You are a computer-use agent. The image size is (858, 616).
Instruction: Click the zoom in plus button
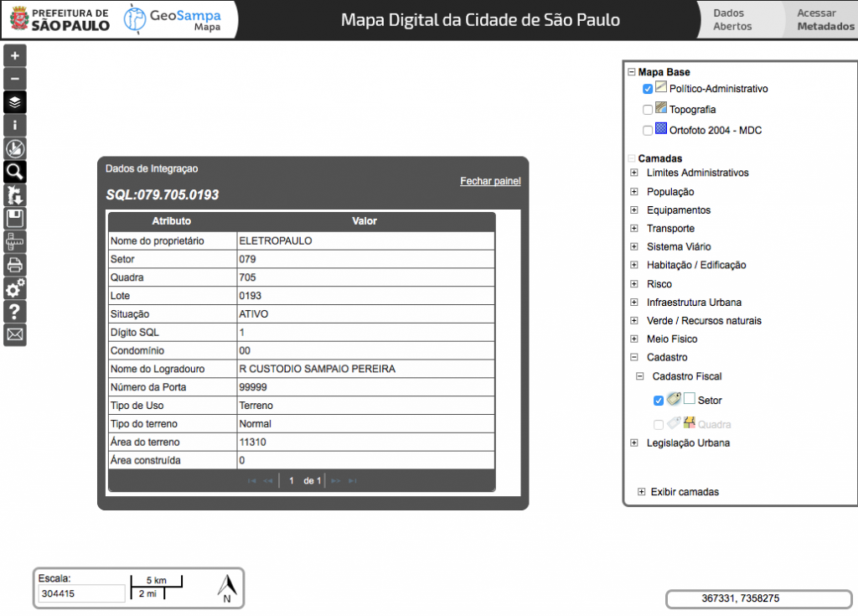pos(14,55)
